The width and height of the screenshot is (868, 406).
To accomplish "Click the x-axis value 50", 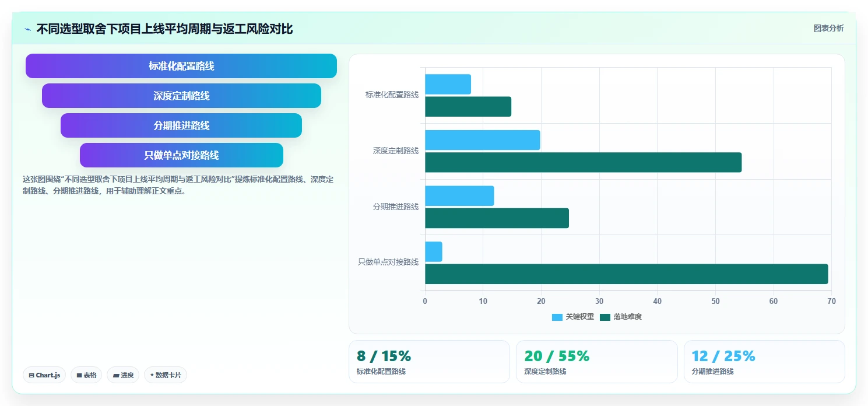I will (715, 301).
